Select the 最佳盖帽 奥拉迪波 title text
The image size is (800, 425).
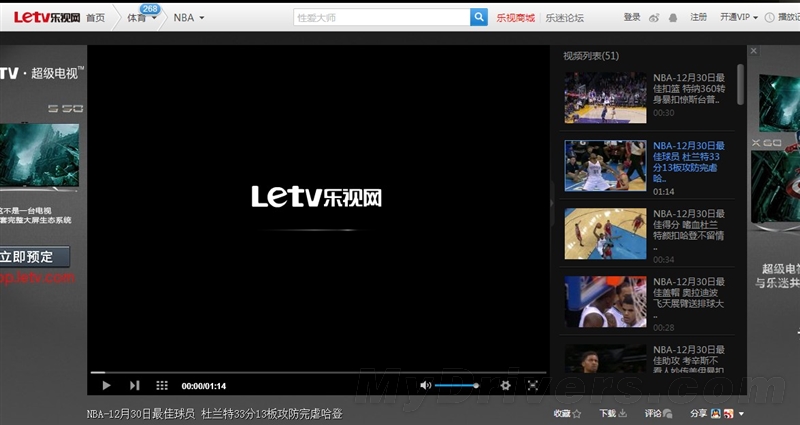tap(689, 297)
